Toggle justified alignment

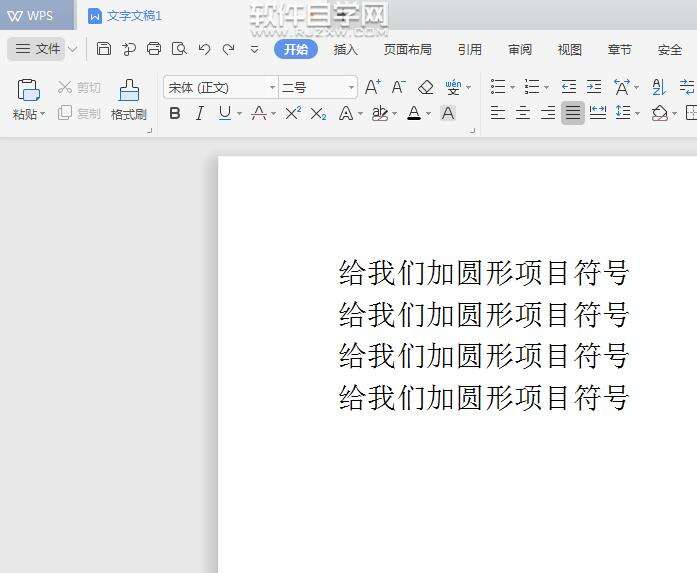(x=573, y=113)
